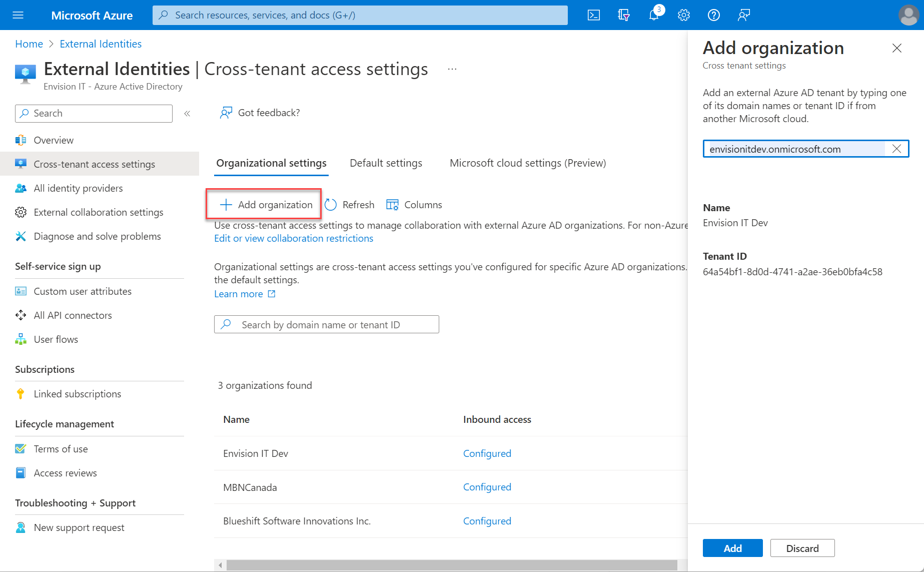924x572 pixels.
Task: Go to Home breadcrumb
Action: [x=29, y=44]
